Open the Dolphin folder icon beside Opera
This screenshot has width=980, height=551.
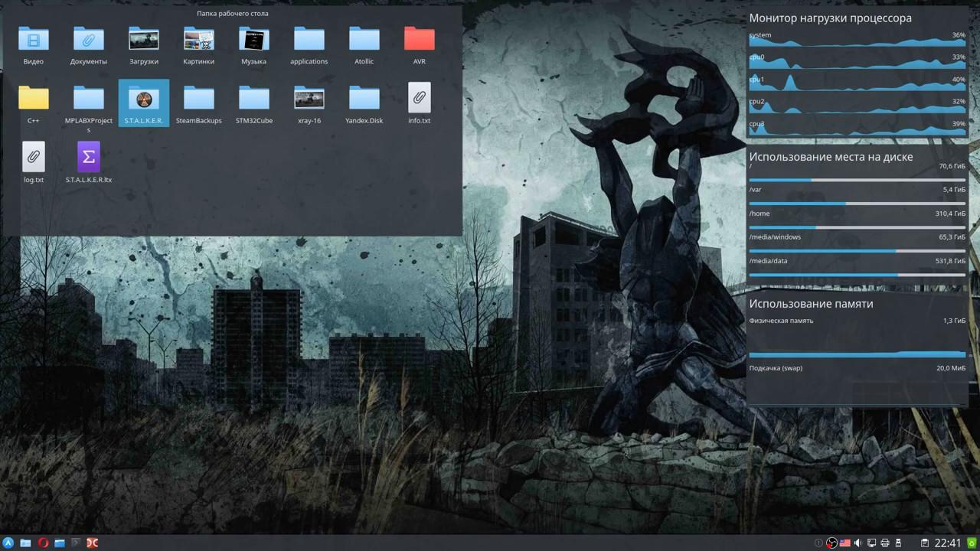[60, 543]
